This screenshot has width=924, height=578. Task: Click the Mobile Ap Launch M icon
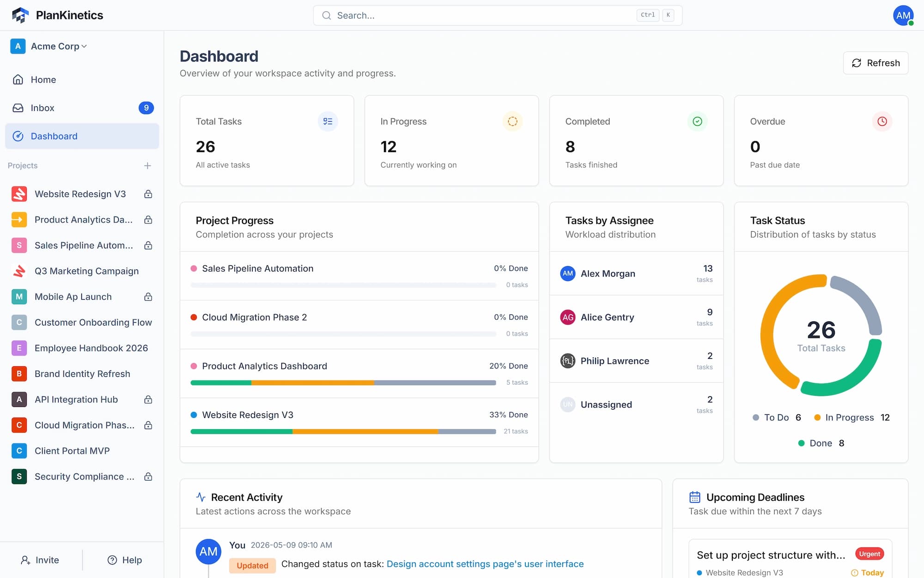coord(19,297)
